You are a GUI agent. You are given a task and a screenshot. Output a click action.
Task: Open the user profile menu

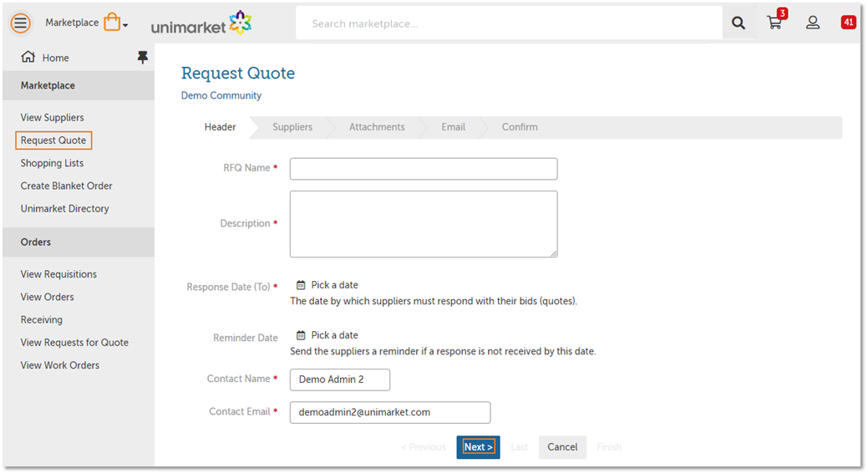[813, 23]
